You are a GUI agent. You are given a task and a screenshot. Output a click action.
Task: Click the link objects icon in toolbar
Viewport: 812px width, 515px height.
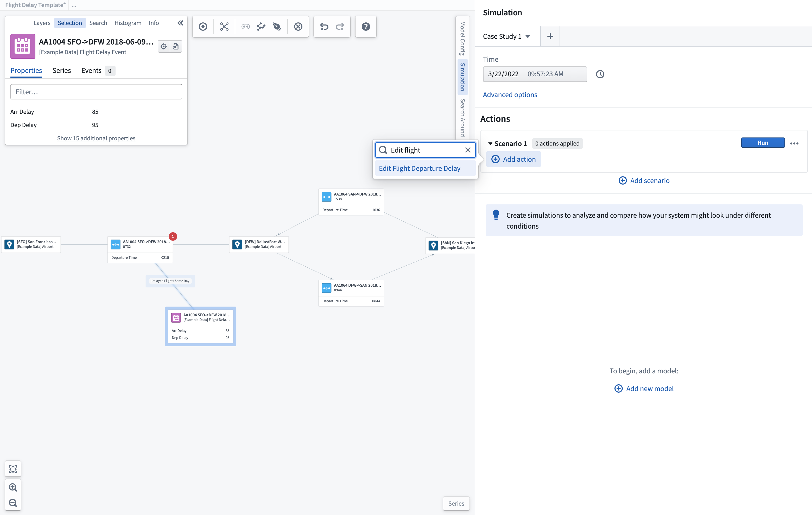coord(245,27)
